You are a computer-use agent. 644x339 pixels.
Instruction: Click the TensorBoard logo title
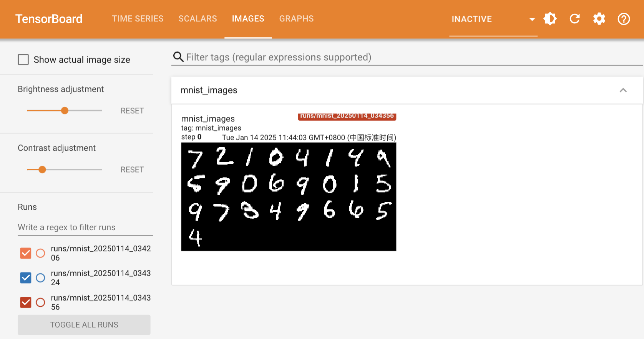tap(49, 19)
